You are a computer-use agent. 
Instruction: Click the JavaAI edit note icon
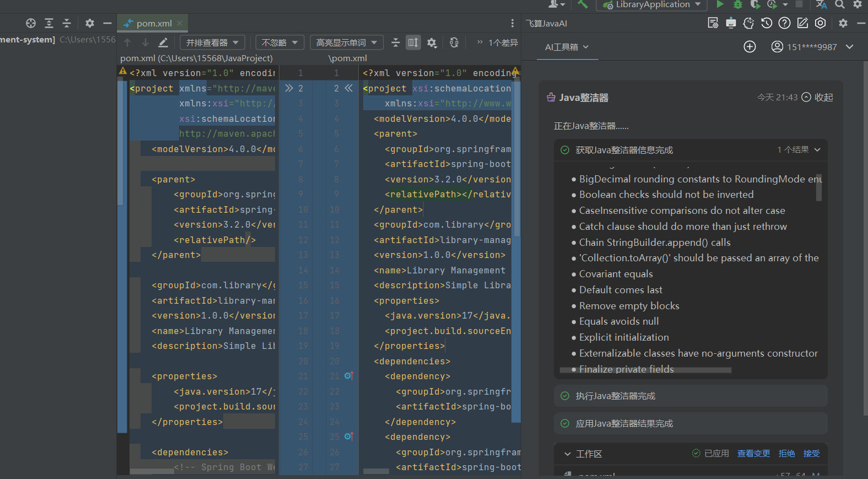[802, 23]
